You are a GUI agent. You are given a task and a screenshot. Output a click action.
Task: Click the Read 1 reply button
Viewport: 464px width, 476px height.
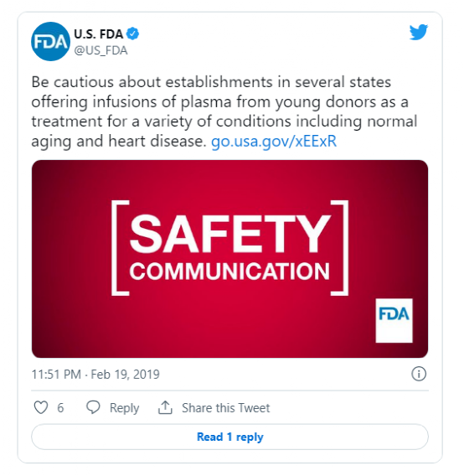229,437
